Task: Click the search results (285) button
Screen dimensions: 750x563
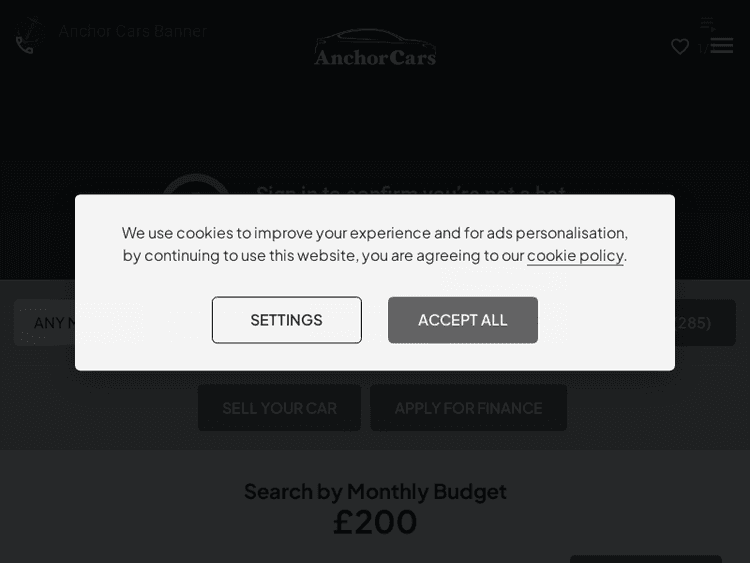Action: (x=705, y=323)
